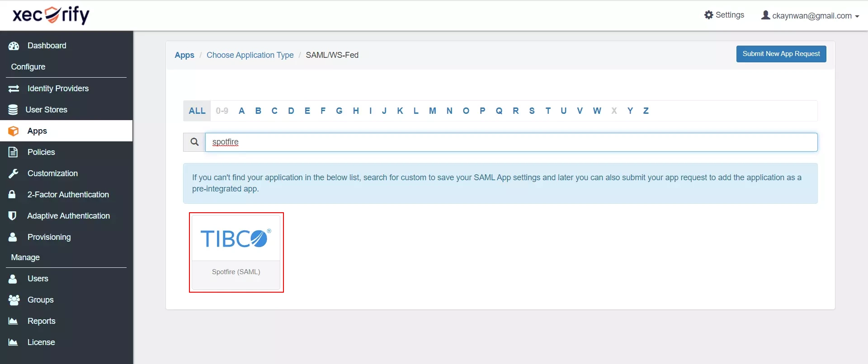Select the Spotfire (SAML) label
Screen dimensions: 868x364
tap(236, 272)
